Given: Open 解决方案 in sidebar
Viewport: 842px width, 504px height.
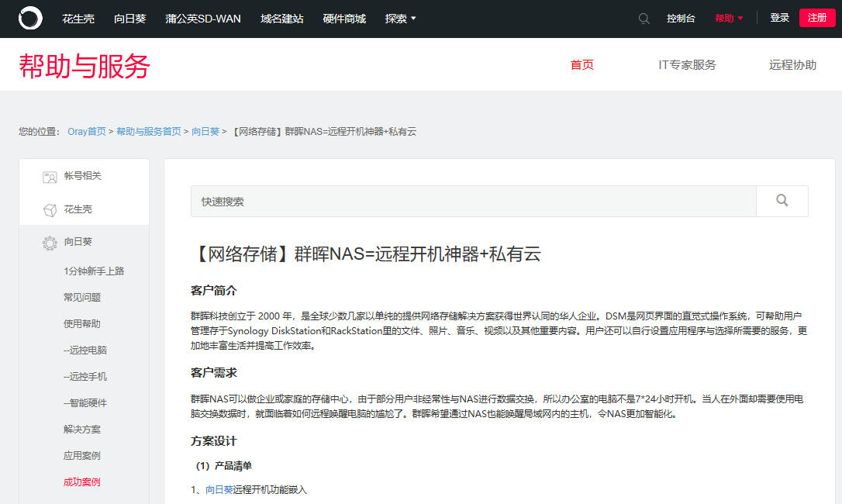Looking at the screenshot, I should click(x=82, y=430).
